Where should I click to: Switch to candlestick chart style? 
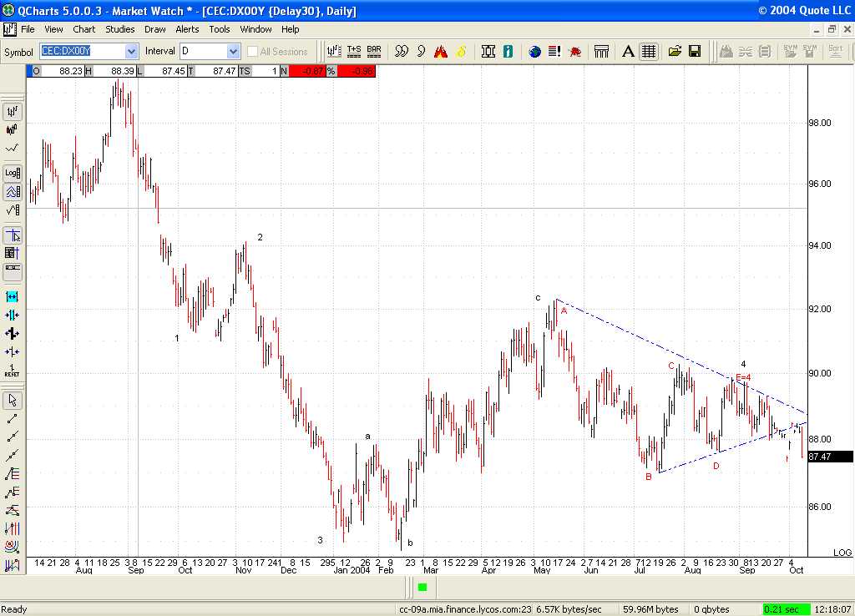(12, 129)
